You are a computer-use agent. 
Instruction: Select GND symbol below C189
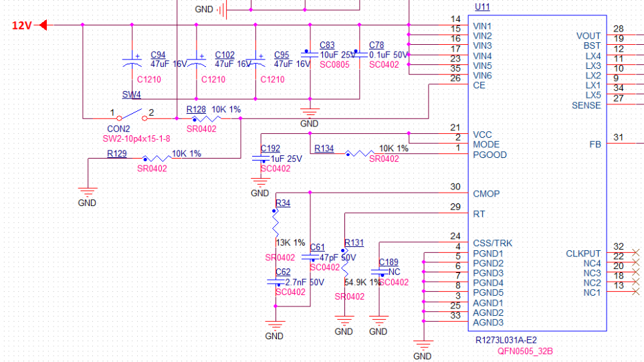[x=379, y=320]
